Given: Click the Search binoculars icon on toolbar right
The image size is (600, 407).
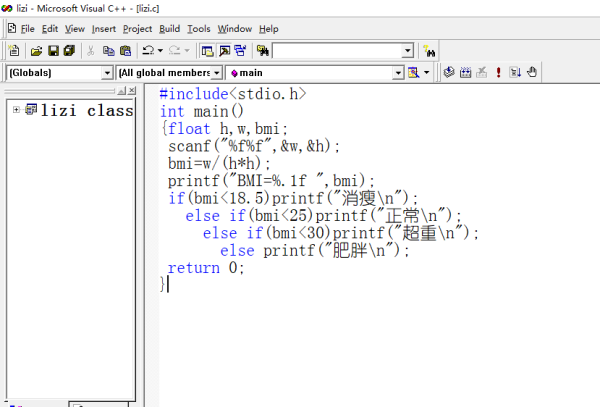Looking at the screenshot, I should click(429, 51).
